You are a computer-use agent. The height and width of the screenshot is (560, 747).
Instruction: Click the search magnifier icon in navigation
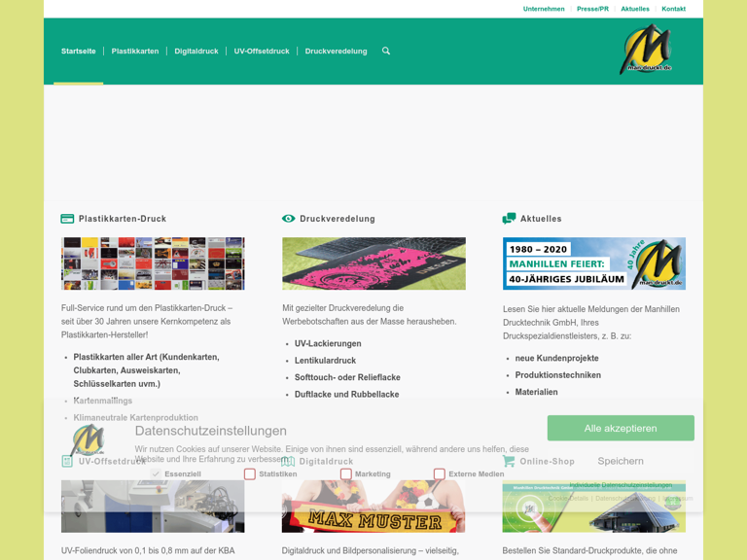(386, 52)
